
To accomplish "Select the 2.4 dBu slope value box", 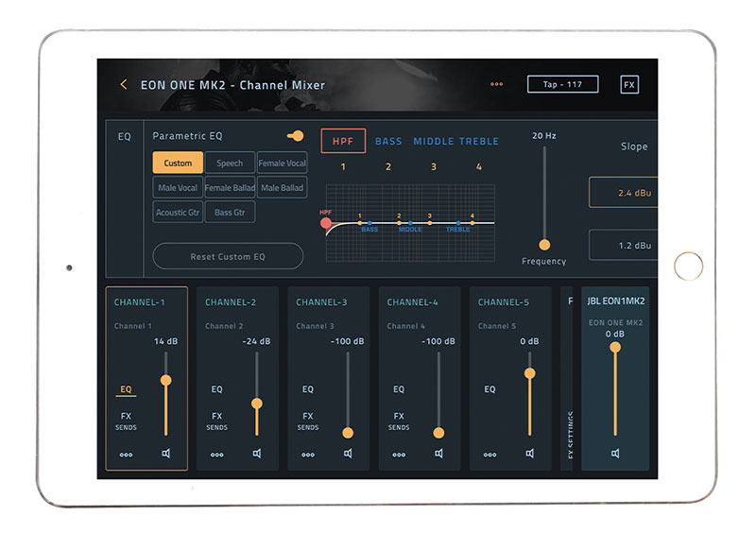I will pyautogui.click(x=624, y=193).
